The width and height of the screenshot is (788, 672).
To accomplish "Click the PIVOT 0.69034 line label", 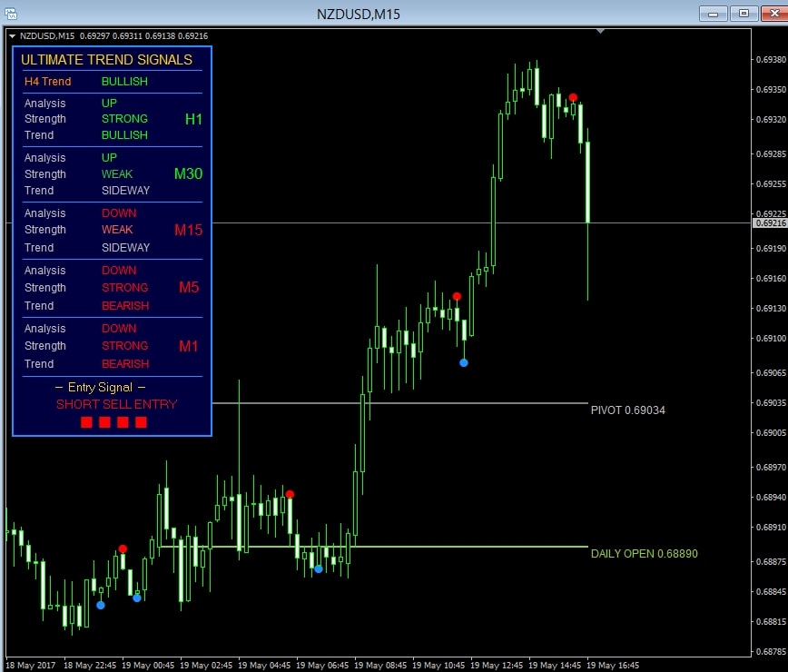I will click(x=627, y=410).
